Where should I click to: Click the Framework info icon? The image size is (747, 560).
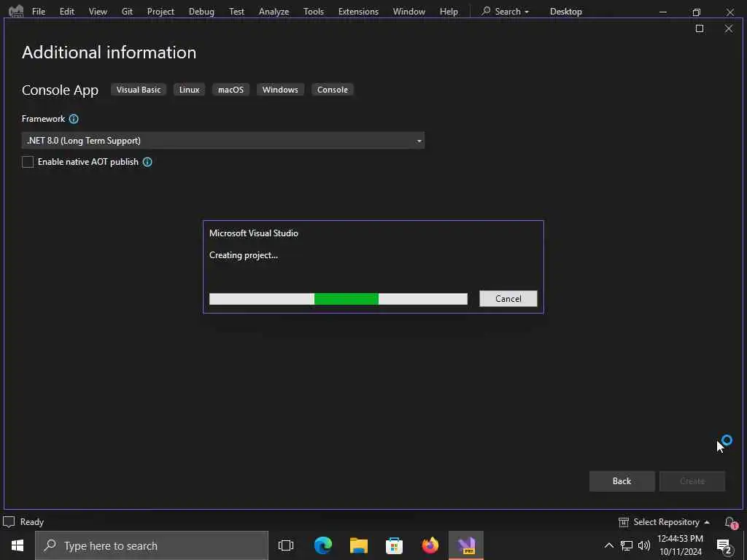coord(74,119)
